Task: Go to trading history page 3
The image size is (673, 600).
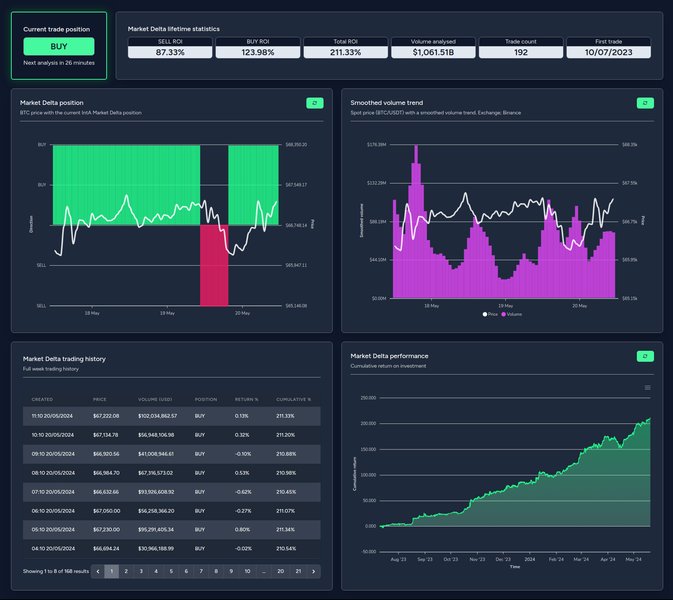Action: coord(141,571)
